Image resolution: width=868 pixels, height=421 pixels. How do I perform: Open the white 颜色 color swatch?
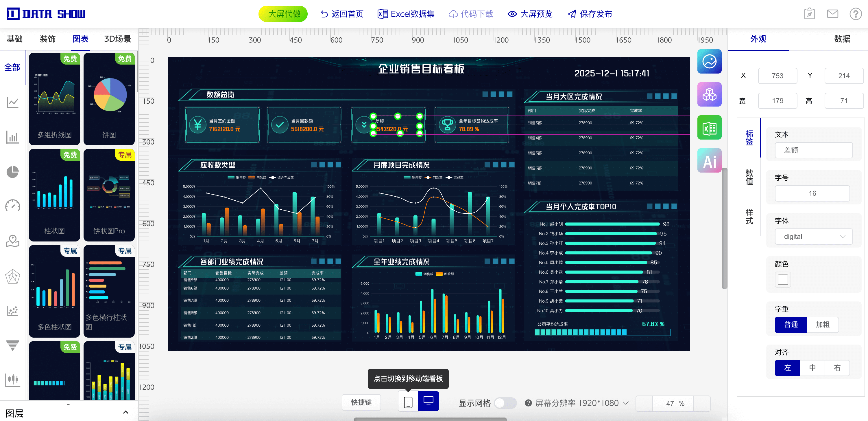pos(782,280)
